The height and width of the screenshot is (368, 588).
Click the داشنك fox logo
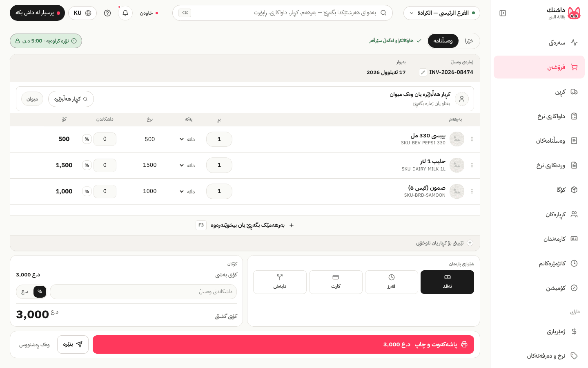click(x=574, y=13)
